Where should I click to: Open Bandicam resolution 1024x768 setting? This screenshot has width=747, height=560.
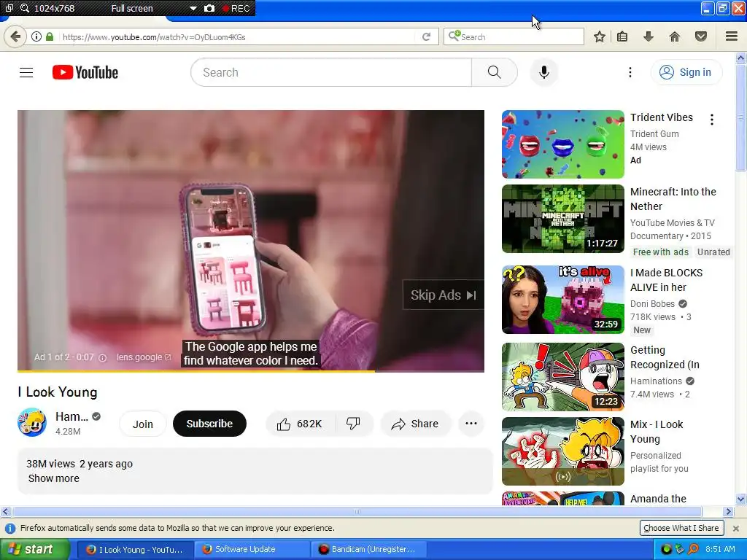click(54, 8)
